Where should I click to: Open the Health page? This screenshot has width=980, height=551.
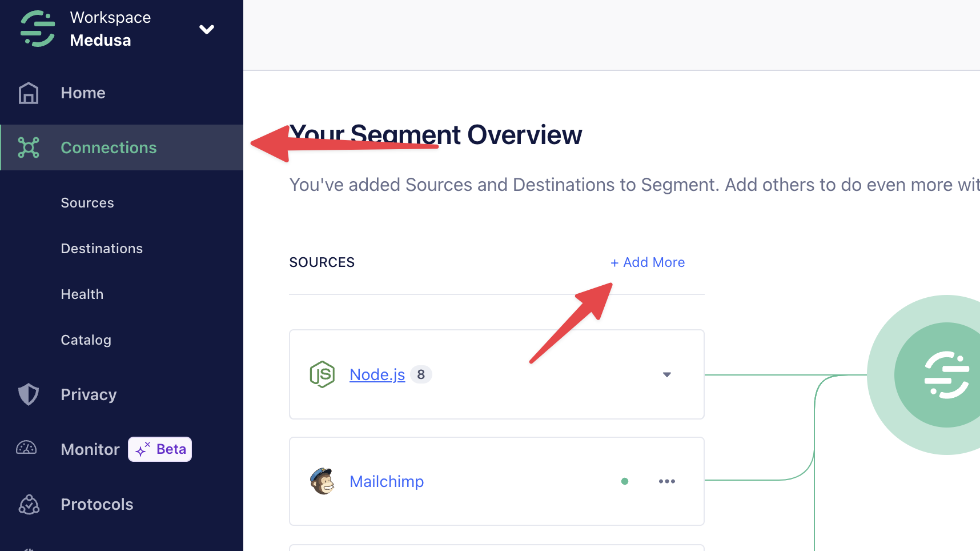coord(82,294)
